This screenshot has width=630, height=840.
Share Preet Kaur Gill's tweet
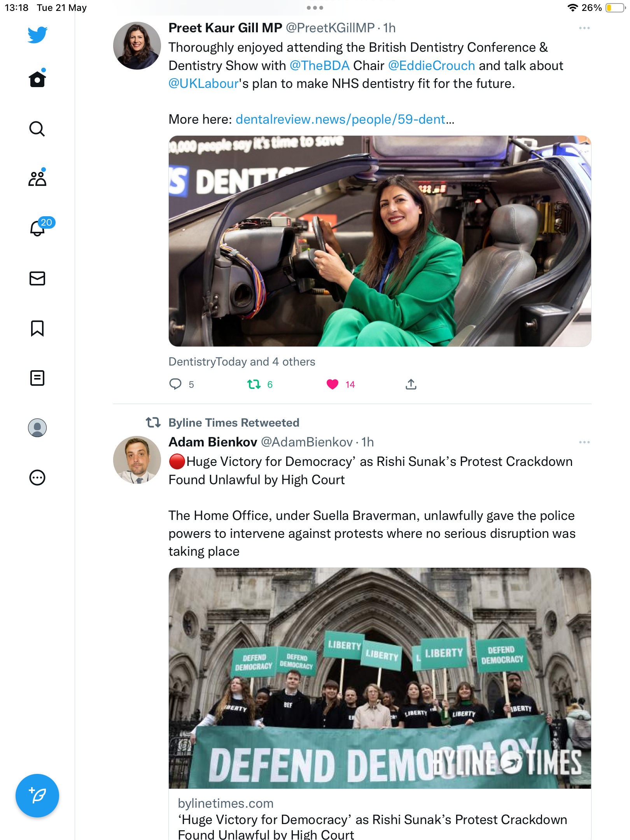point(411,384)
